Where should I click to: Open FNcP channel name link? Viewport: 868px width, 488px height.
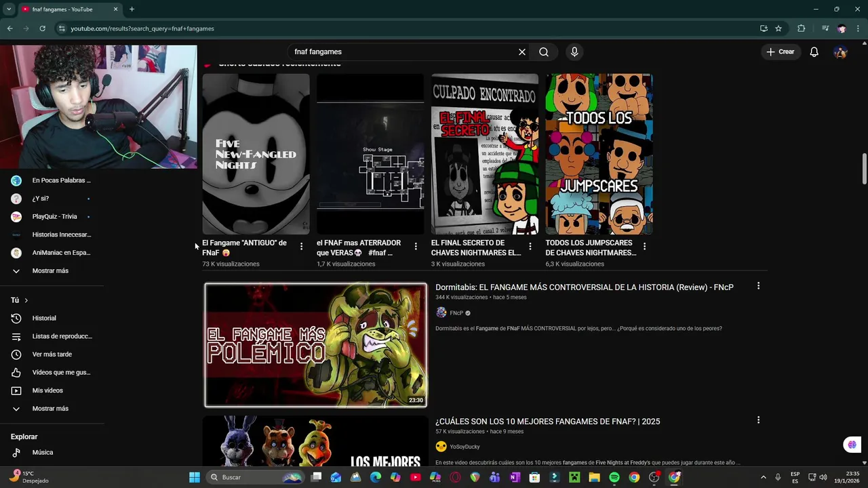(456, 313)
